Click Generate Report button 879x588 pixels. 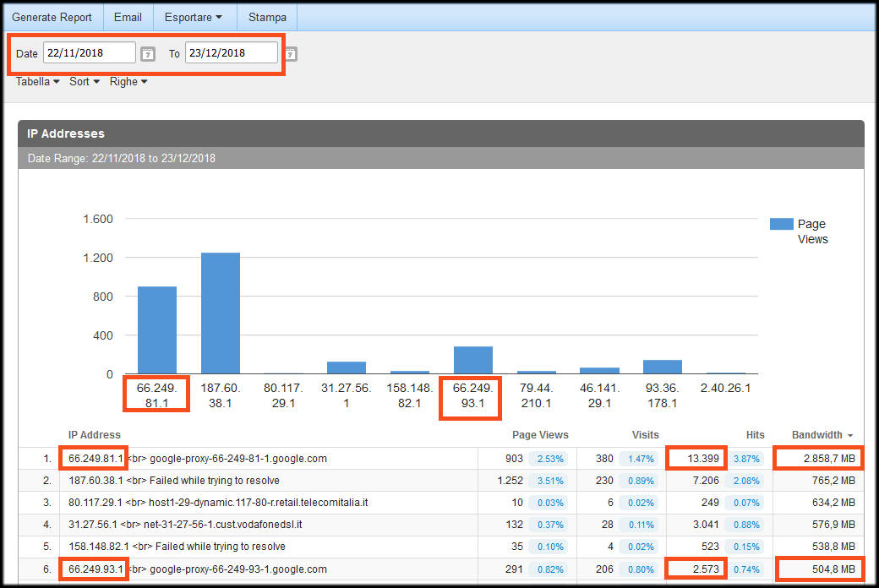pos(52,18)
